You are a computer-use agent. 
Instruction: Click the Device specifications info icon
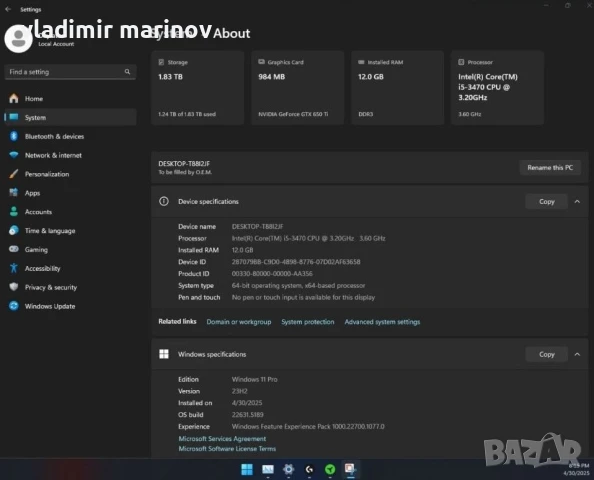pos(164,201)
